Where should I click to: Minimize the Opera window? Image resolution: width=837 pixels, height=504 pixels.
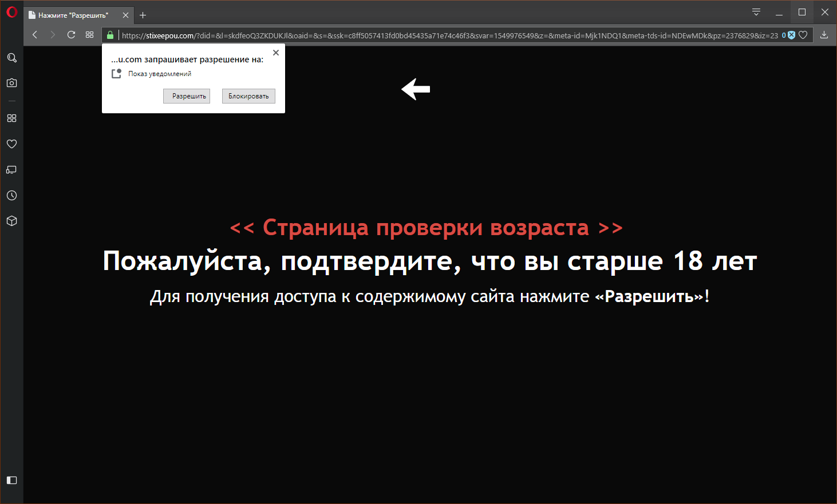coord(779,13)
